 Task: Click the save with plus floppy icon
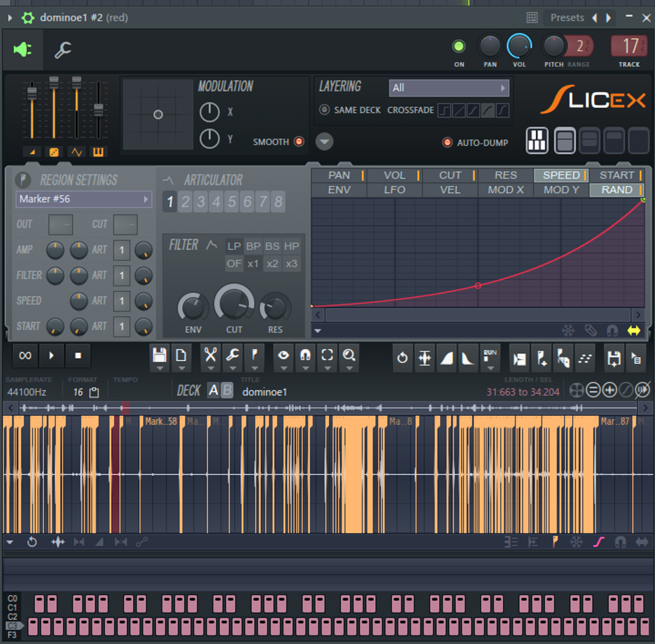[x=614, y=358]
